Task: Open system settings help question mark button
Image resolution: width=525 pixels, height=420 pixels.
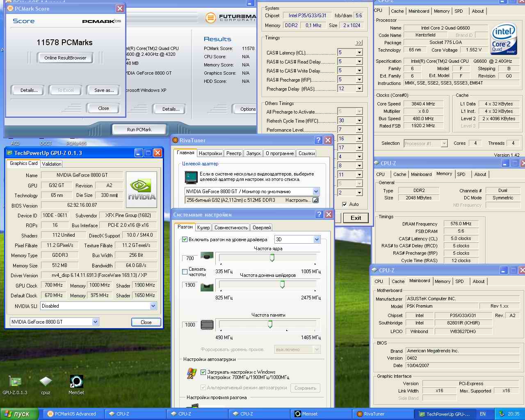Action: tap(319, 215)
